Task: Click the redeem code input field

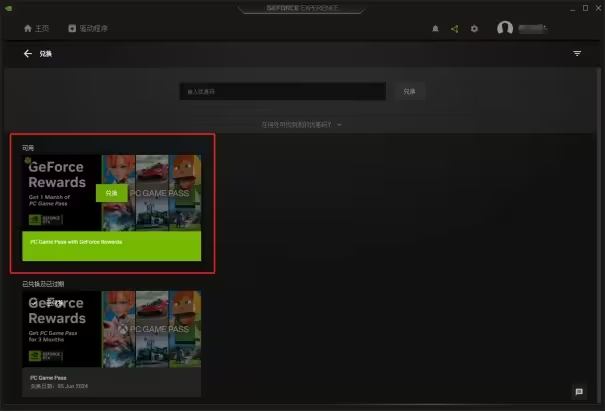Action: click(282, 91)
